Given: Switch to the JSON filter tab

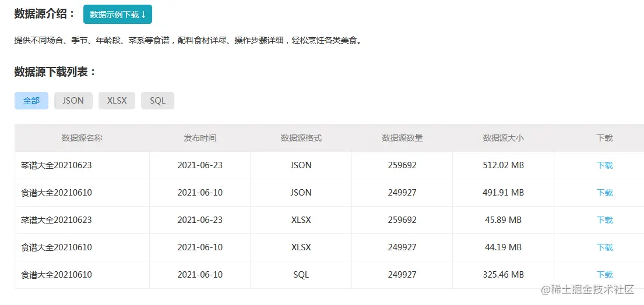Looking at the screenshot, I should [x=73, y=101].
